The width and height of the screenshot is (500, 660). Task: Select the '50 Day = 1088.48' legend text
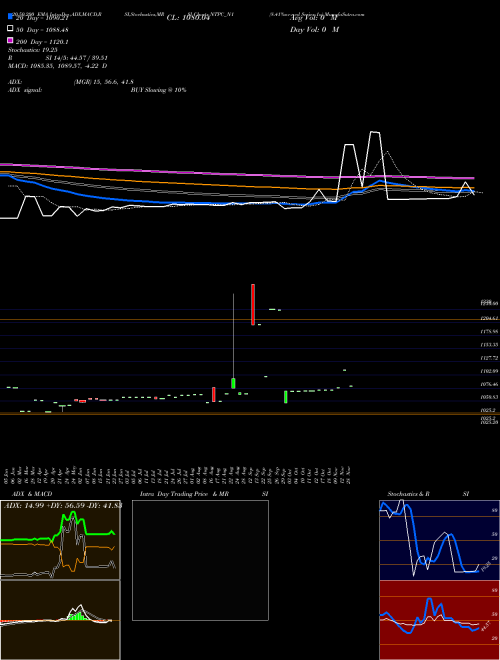[x=42, y=30]
